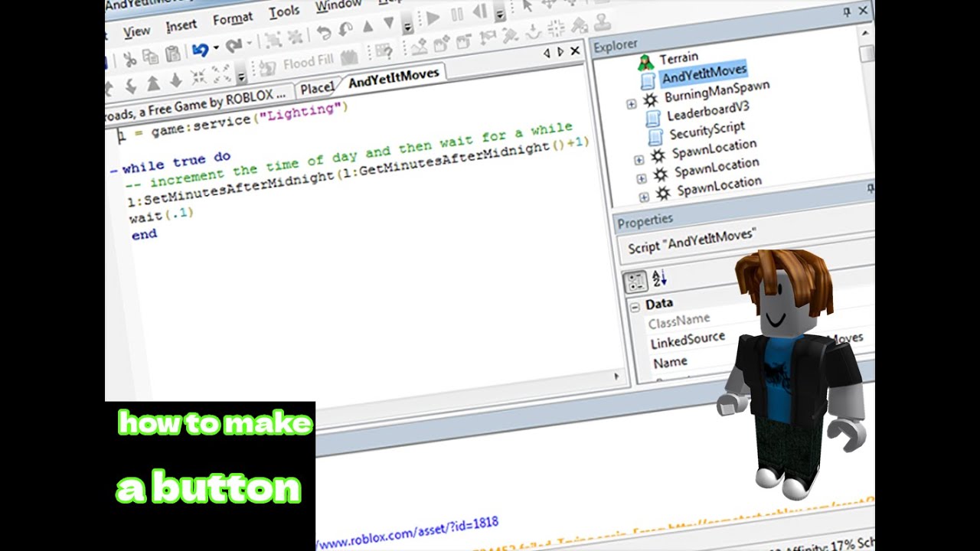Click the 'while true do' code line

[x=176, y=162]
